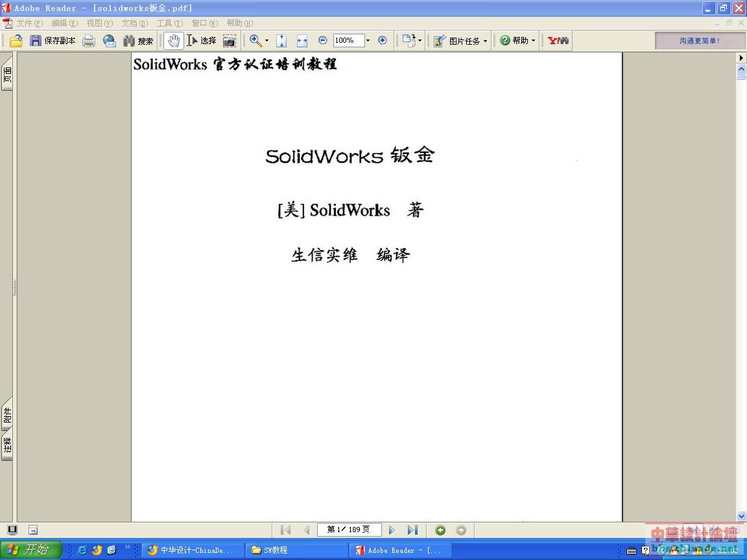Click the Fit Width icon
The width and height of the screenshot is (747, 560).
pyautogui.click(x=302, y=41)
